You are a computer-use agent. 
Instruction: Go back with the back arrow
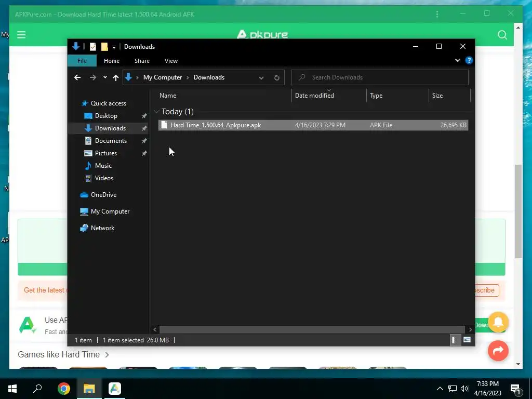77,77
